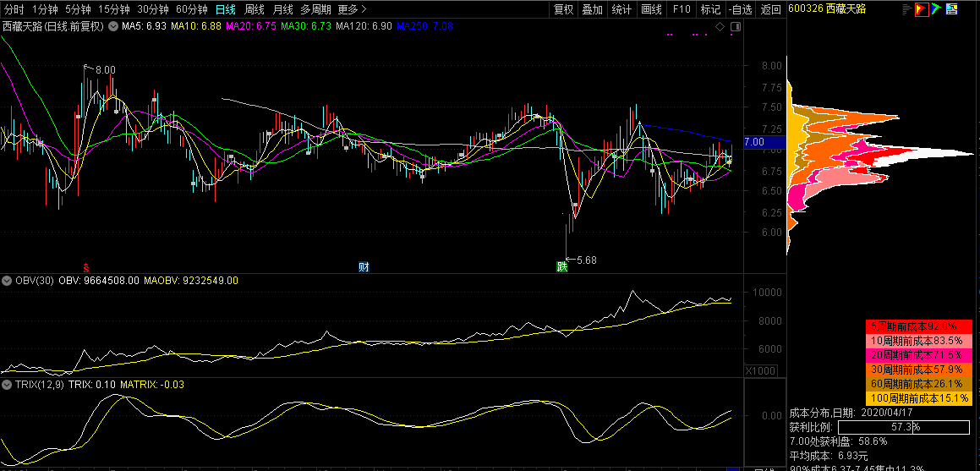
Task: Click the red-green horizontal bars icon
Action: click(x=906, y=8)
